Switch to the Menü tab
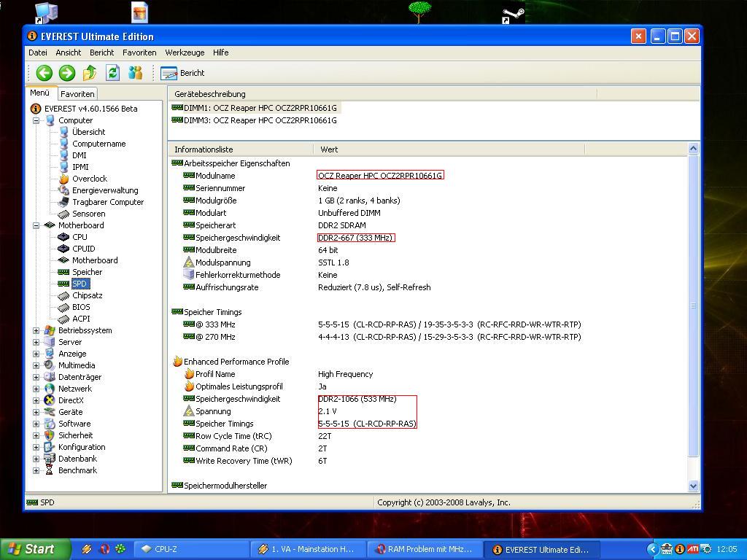747x560 pixels. 40,93
